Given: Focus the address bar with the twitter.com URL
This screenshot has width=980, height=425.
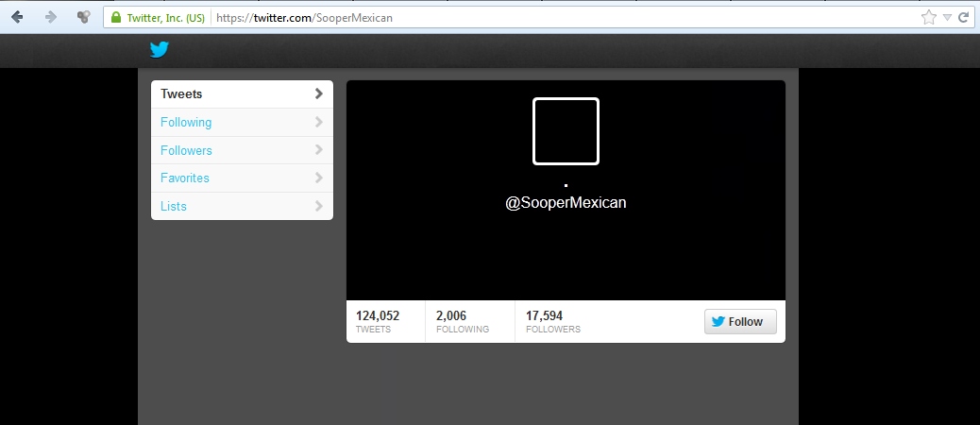Looking at the screenshot, I should point(566,17).
